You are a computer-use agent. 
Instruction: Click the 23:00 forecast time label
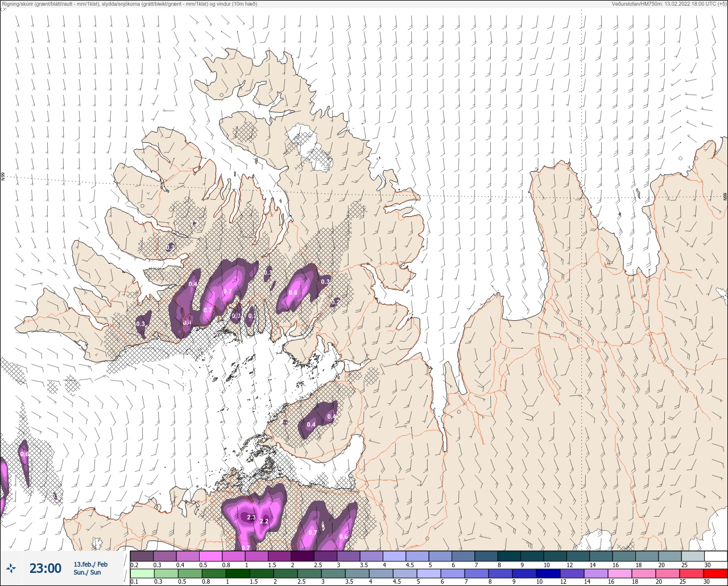(45, 568)
